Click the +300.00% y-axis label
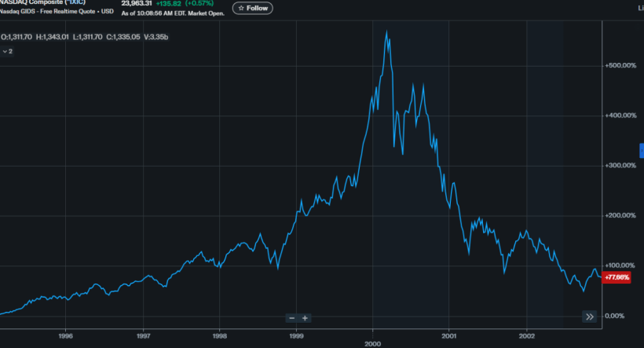The height and width of the screenshot is (348, 644). 620,166
